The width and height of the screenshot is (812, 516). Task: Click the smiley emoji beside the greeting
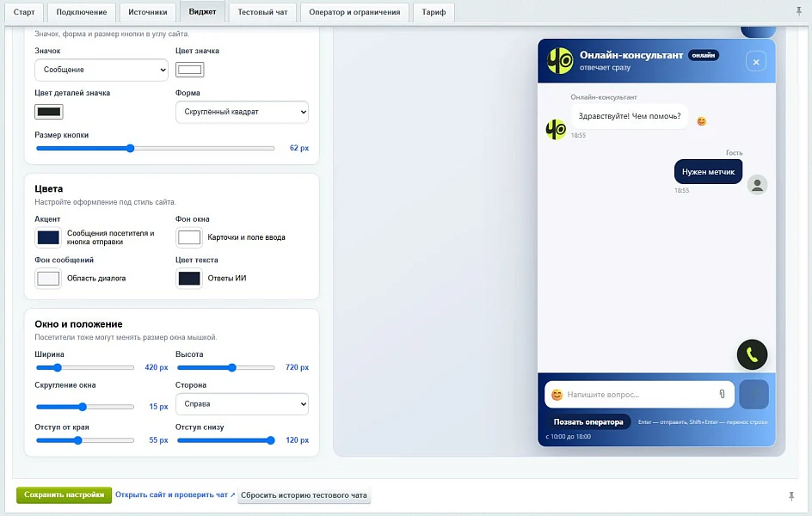[701, 121]
